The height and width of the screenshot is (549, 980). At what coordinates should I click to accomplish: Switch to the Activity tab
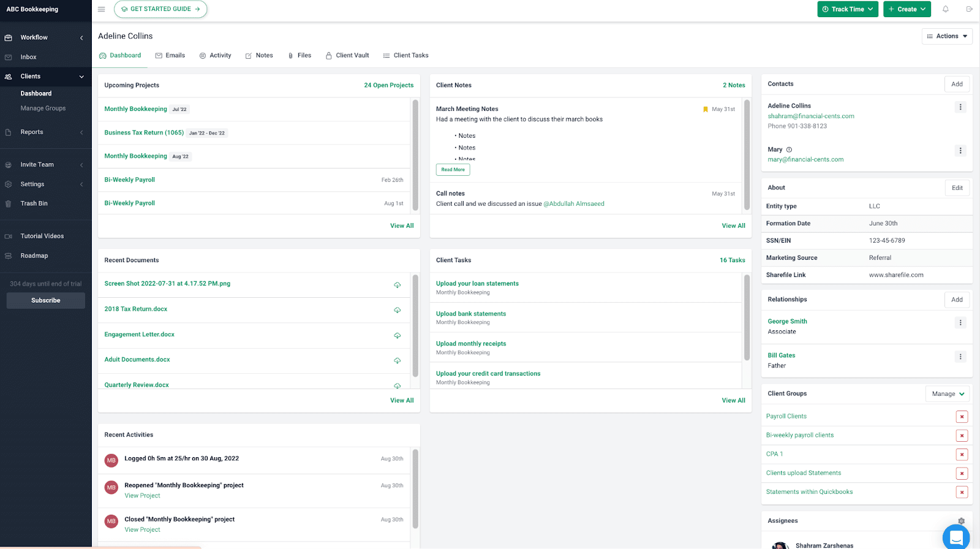click(215, 55)
